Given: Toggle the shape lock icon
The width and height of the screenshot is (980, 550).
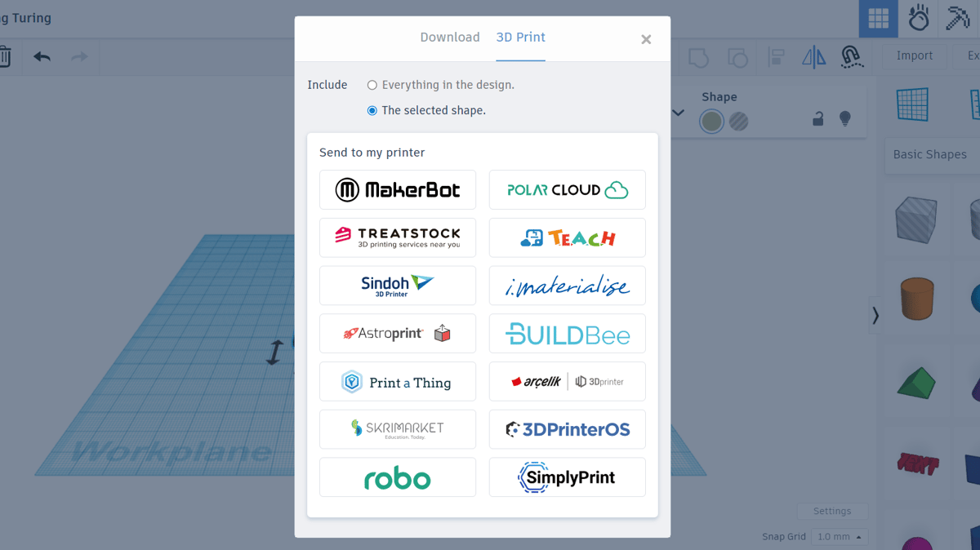Looking at the screenshot, I should tap(817, 119).
